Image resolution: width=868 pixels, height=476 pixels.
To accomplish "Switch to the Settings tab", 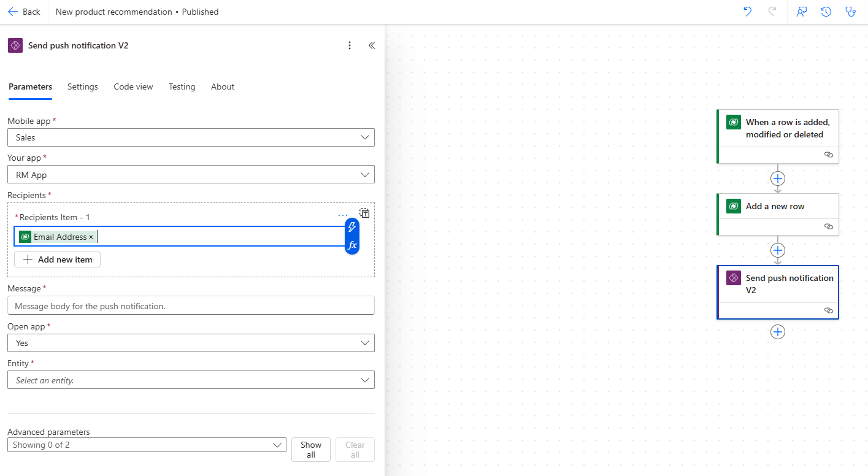I will [x=82, y=86].
